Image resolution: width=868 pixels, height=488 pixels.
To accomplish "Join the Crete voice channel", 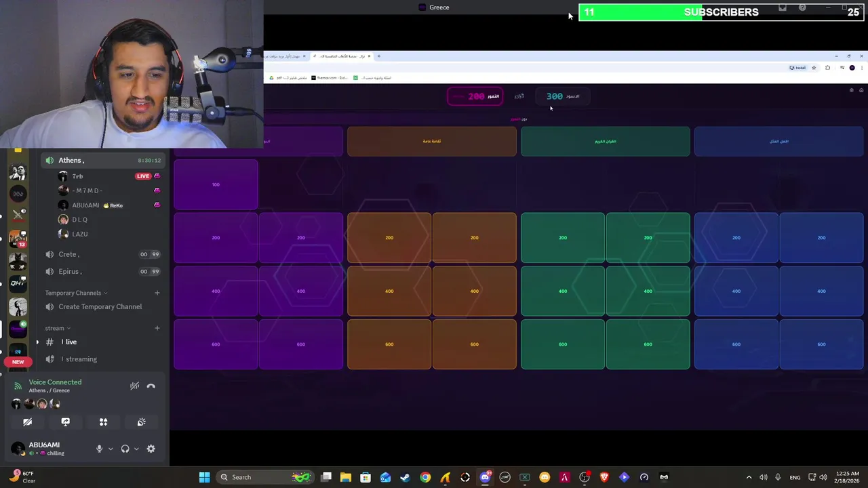I will click(102, 254).
